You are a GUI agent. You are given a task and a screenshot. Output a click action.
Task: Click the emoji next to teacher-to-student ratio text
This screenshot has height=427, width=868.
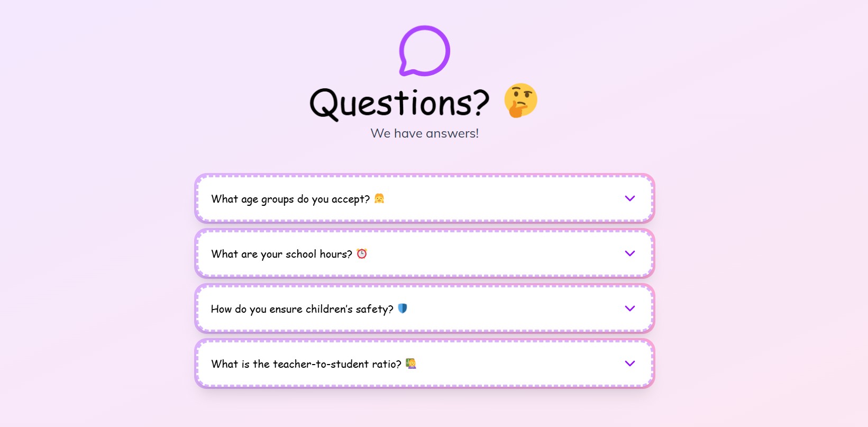pyautogui.click(x=411, y=364)
